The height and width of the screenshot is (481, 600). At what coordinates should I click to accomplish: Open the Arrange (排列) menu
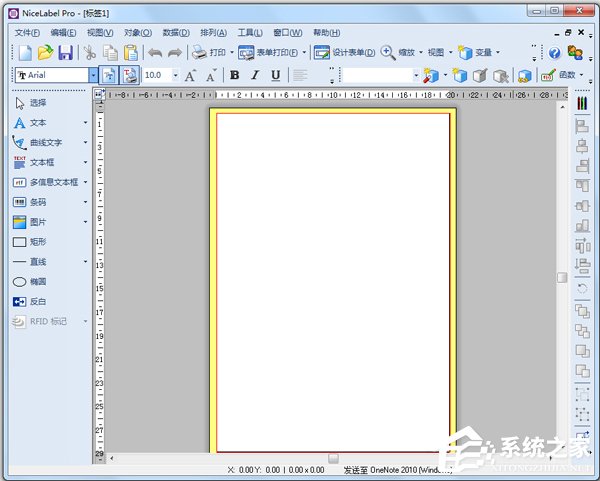coord(213,33)
